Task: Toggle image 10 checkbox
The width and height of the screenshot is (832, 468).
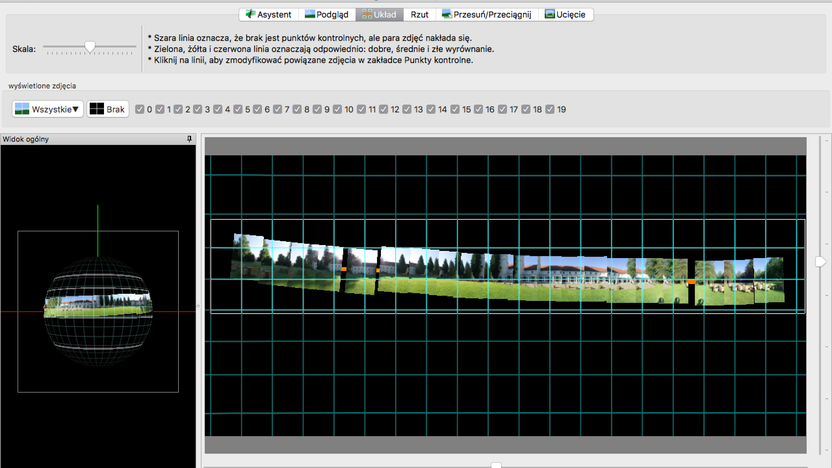Action: pos(337,109)
